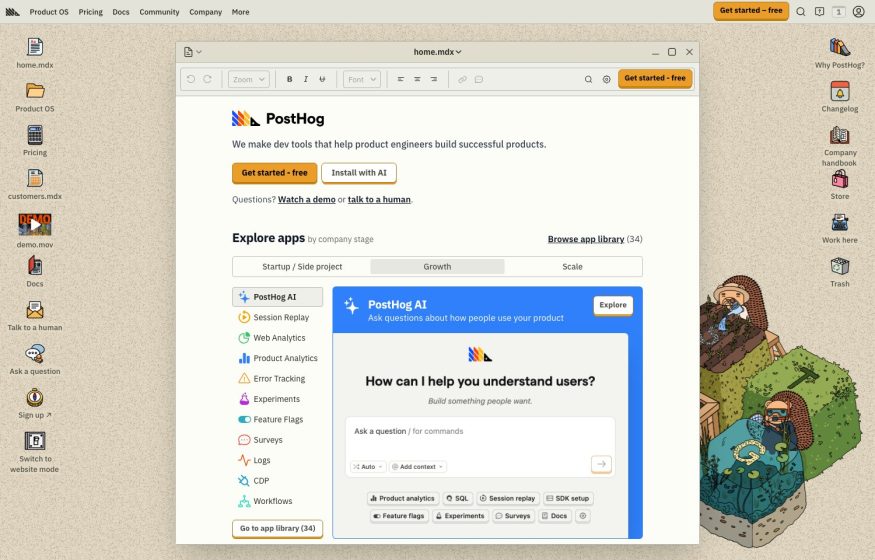Toggle strikethrough formatting in the toolbar
The width and height of the screenshot is (875, 560).
322,79
